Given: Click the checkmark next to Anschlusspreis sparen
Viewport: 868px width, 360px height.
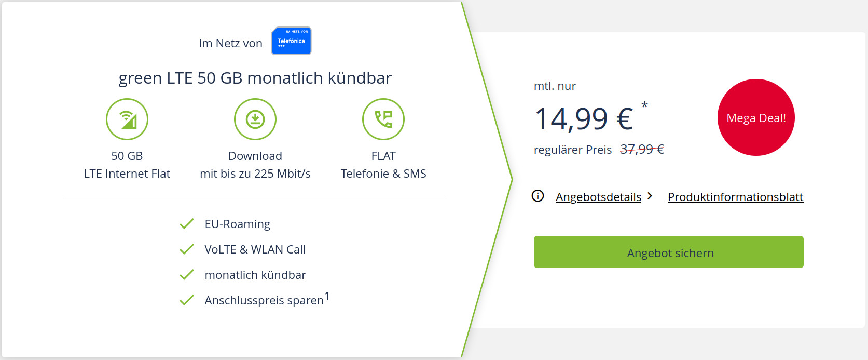Looking at the screenshot, I should 187,300.
